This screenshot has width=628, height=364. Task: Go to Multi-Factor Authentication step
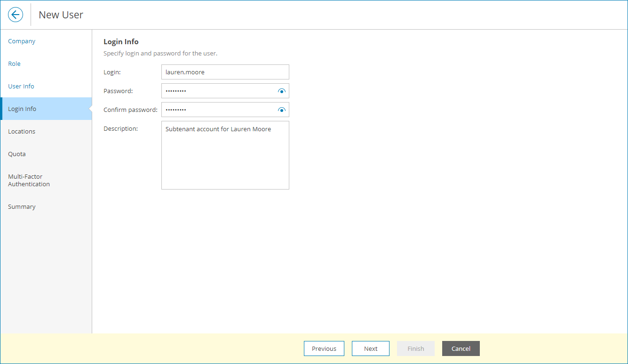pyautogui.click(x=29, y=180)
